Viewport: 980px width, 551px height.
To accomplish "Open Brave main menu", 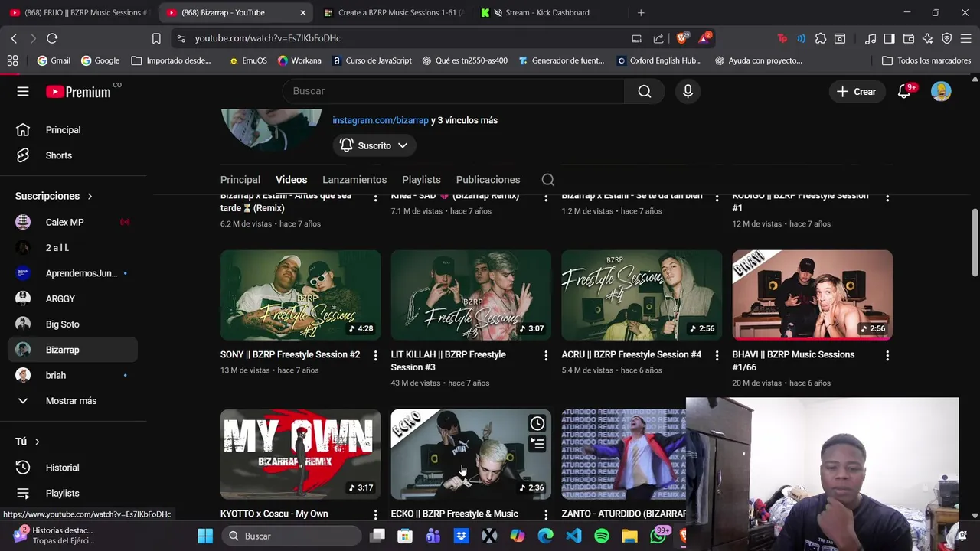I will pyautogui.click(x=967, y=38).
